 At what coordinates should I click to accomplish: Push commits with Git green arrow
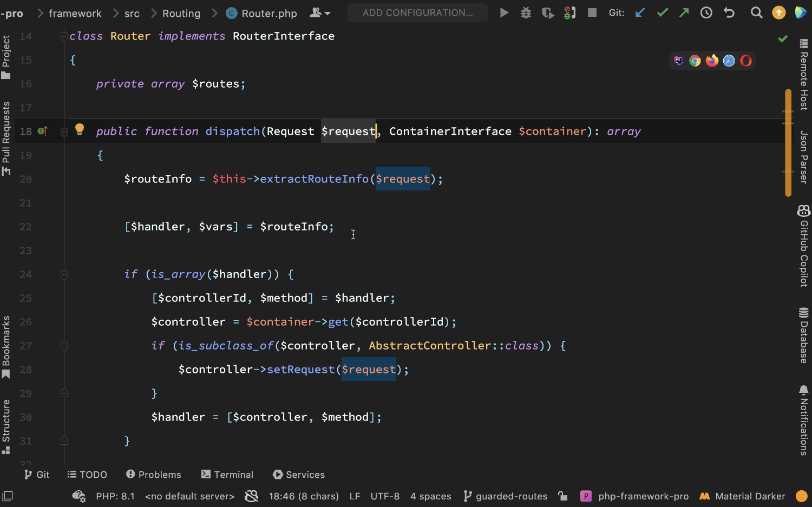[684, 12]
